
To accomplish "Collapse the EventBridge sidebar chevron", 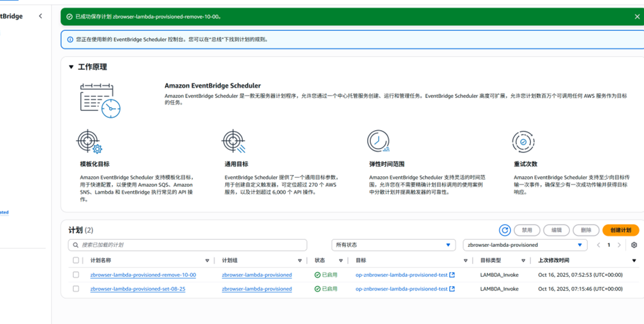I will (40, 16).
